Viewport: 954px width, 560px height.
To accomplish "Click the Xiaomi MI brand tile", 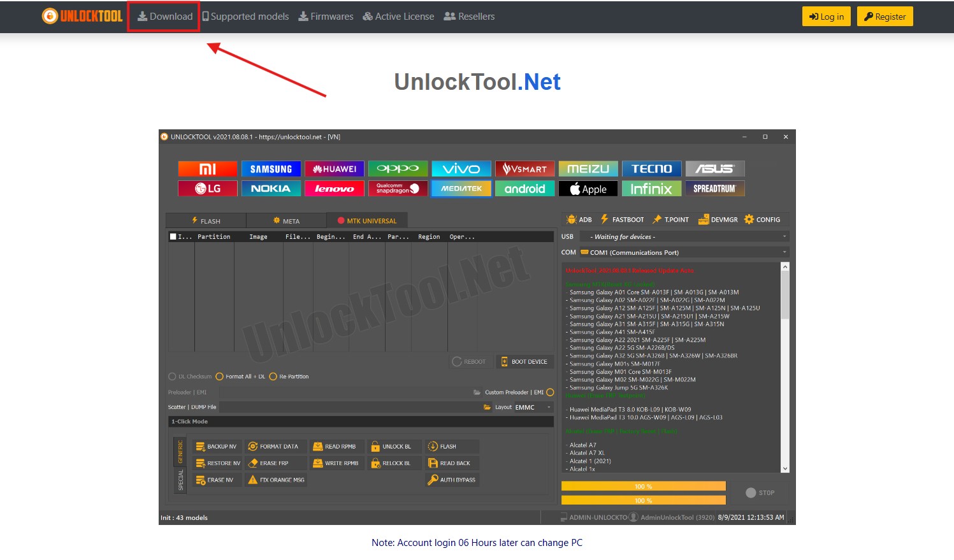I will point(208,169).
